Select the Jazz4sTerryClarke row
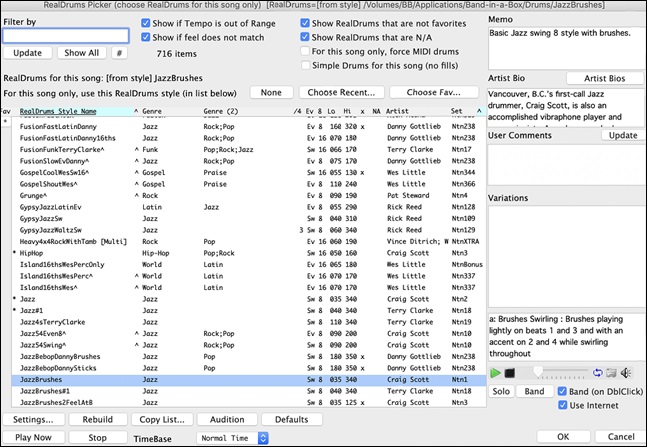Screen dimensions: 647x447 [x=249, y=322]
